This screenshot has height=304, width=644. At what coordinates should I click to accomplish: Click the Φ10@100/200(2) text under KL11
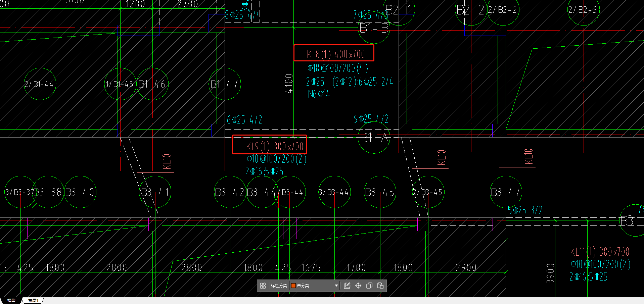pos(600,264)
